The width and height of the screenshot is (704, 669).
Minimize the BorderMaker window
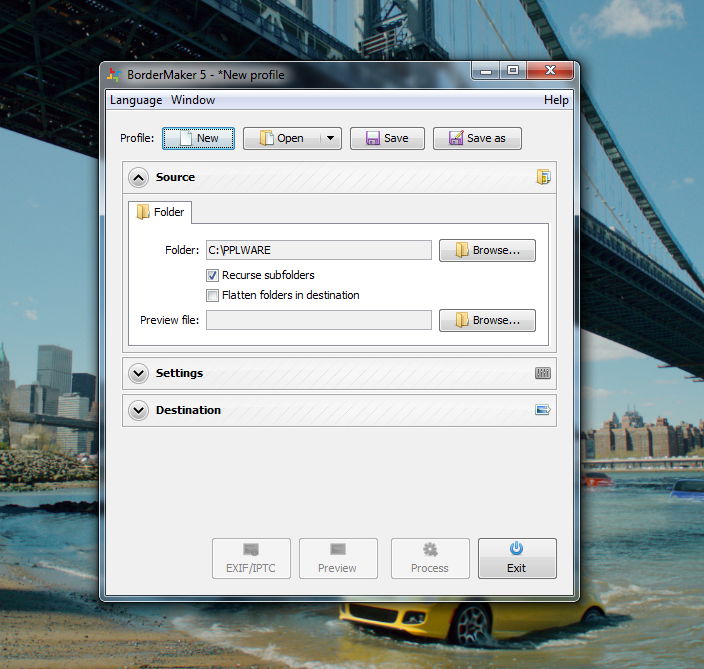click(486, 71)
